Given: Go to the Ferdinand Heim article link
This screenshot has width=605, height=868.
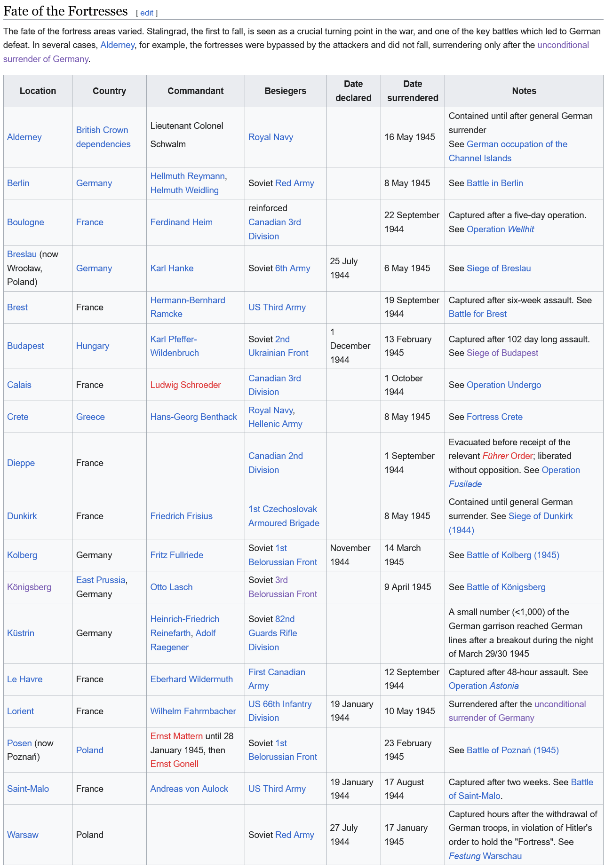Looking at the screenshot, I should coord(182,222).
